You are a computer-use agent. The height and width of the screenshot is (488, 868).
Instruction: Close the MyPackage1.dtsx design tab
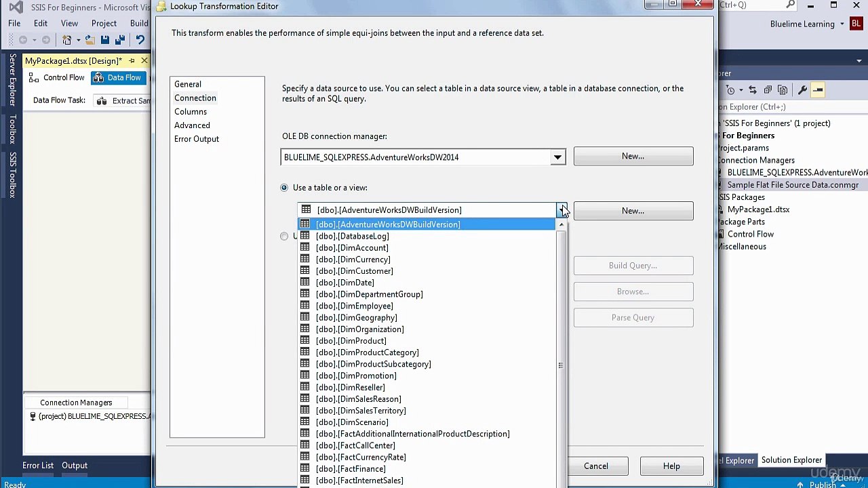point(144,61)
